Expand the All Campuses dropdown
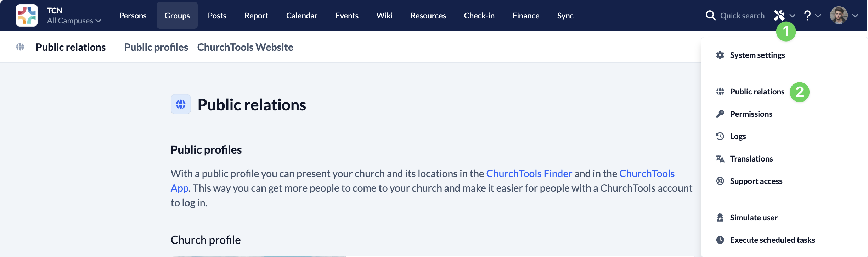 point(74,21)
